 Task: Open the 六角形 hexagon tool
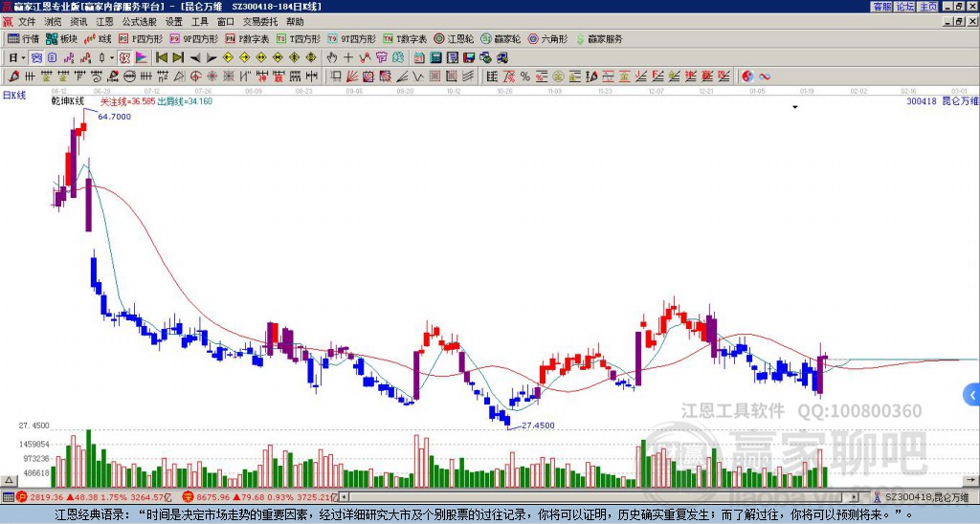pyautogui.click(x=547, y=38)
